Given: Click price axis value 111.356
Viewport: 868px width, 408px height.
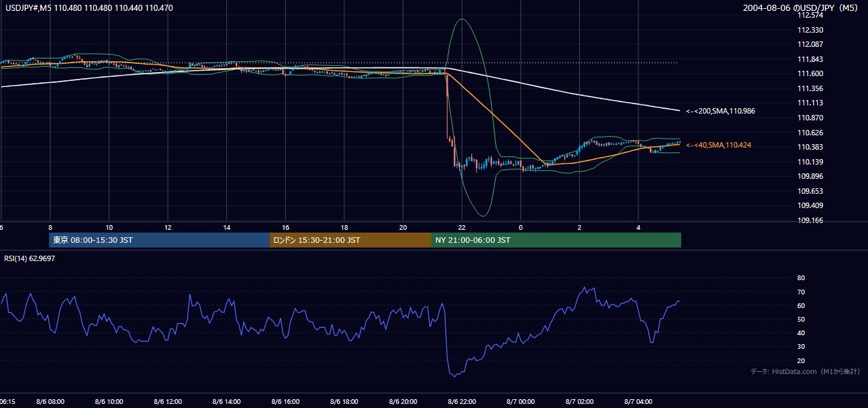Looking at the screenshot, I should click(x=810, y=88).
